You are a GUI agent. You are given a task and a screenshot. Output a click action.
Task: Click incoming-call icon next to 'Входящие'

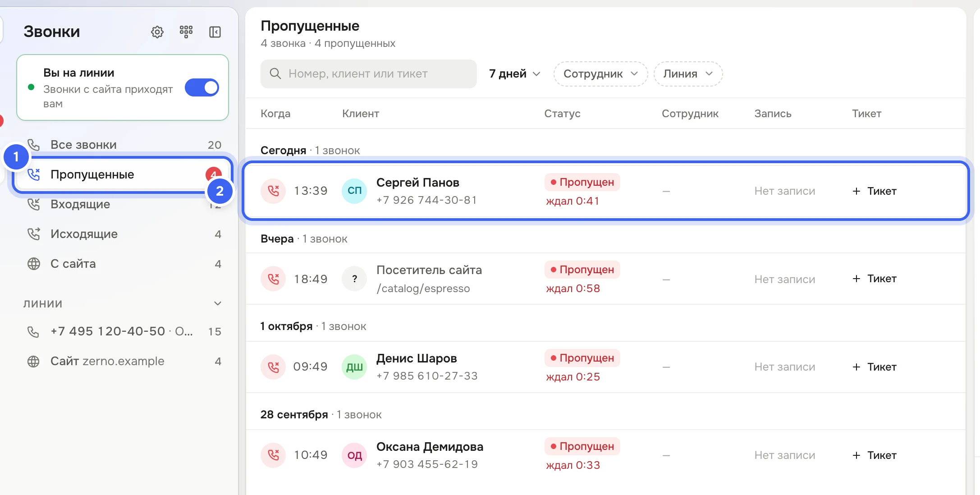coord(34,204)
